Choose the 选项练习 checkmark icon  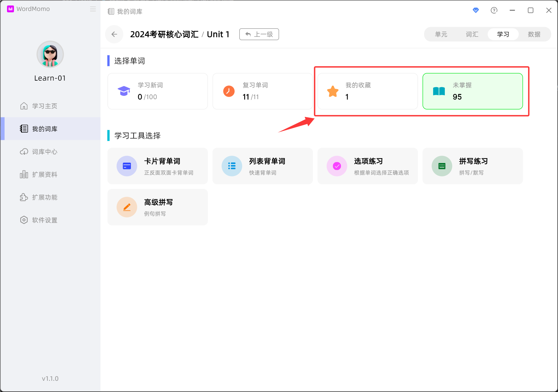[337, 166]
